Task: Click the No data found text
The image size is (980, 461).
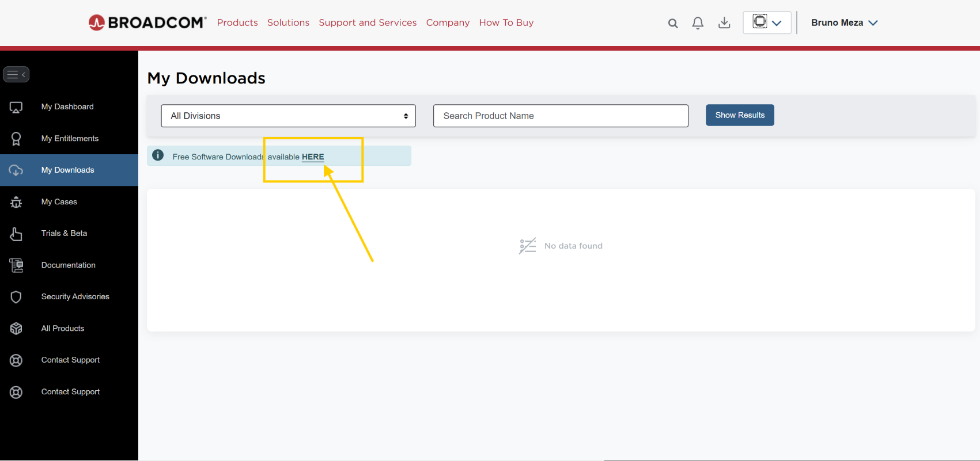Action: 573,246
